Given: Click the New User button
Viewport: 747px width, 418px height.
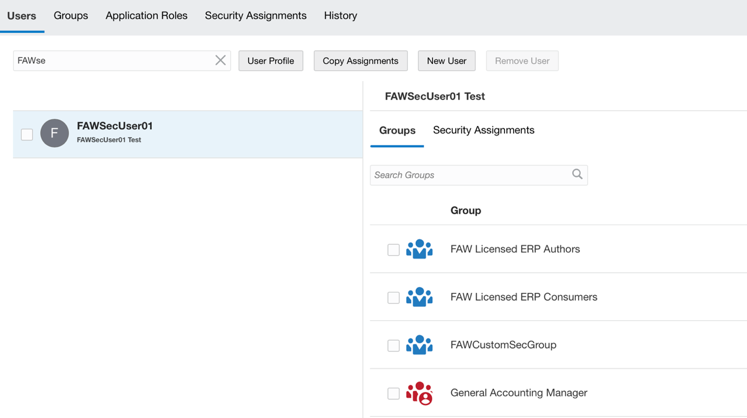Looking at the screenshot, I should (446, 61).
